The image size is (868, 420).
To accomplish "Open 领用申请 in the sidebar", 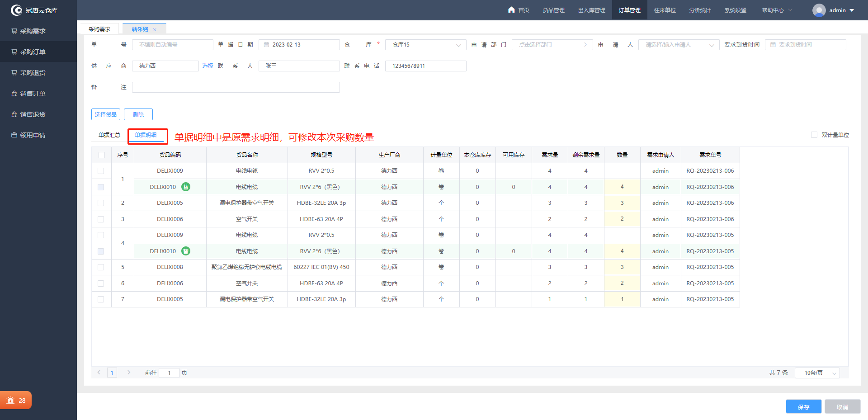I will 38,135.
